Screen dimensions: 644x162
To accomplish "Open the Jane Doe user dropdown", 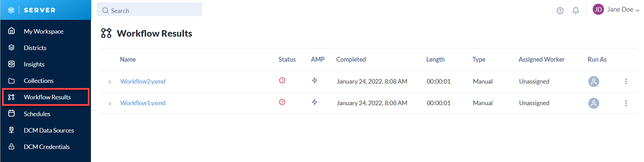I will tap(616, 10).
